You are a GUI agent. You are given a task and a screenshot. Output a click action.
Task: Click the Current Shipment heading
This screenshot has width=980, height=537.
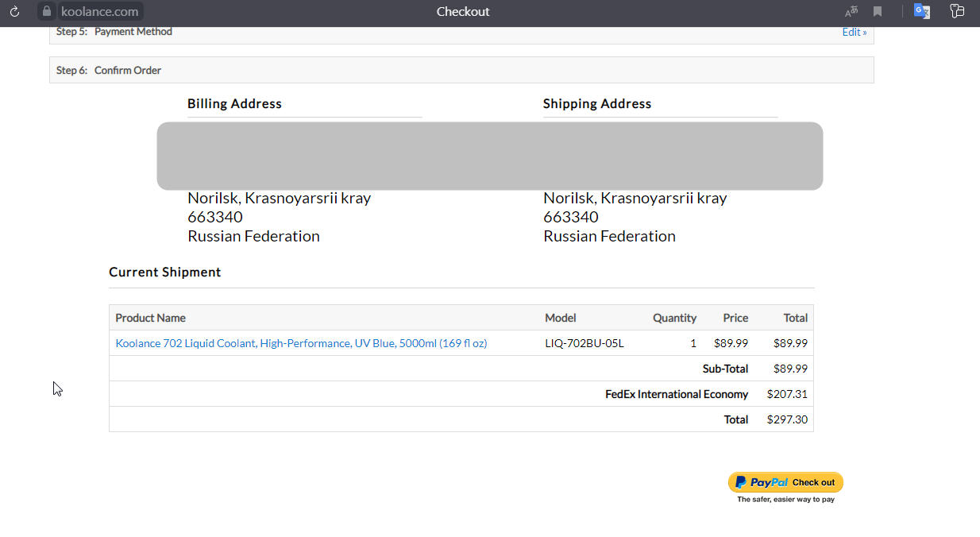[x=164, y=272]
